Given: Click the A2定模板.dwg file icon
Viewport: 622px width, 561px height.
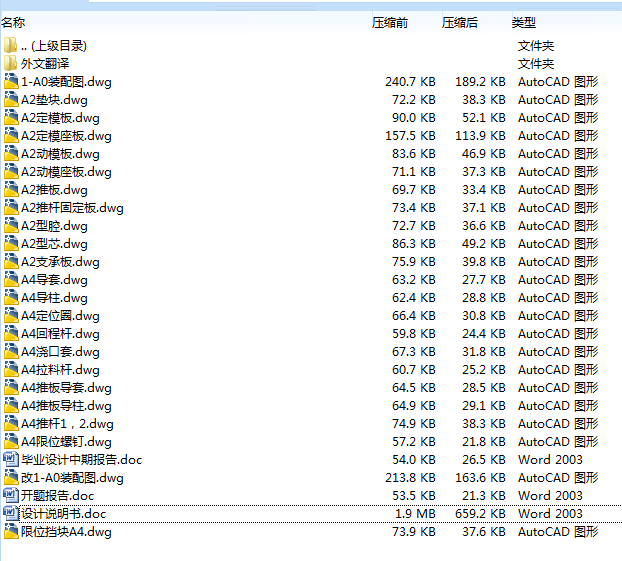Looking at the screenshot, I should (x=11, y=117).
